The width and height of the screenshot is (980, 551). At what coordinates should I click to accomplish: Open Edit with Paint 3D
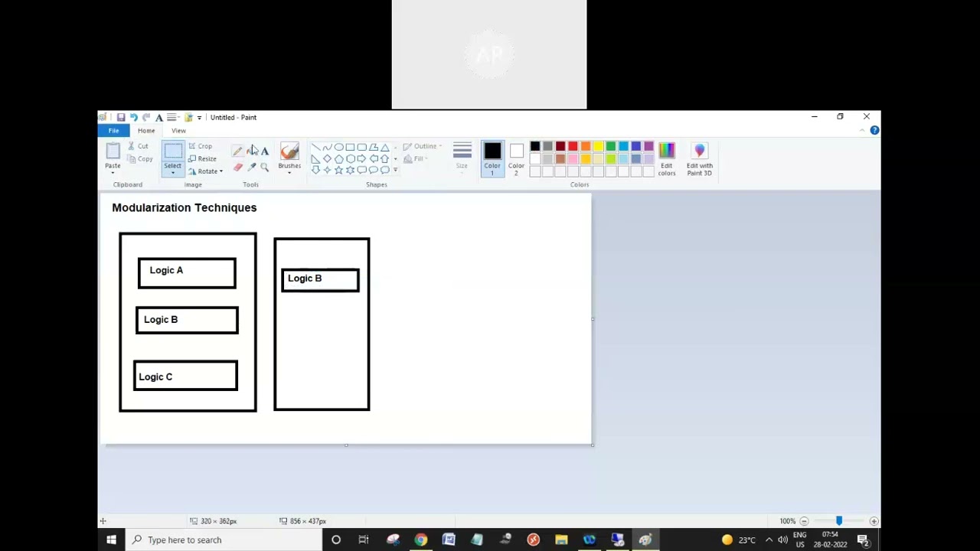pos(699,159)
